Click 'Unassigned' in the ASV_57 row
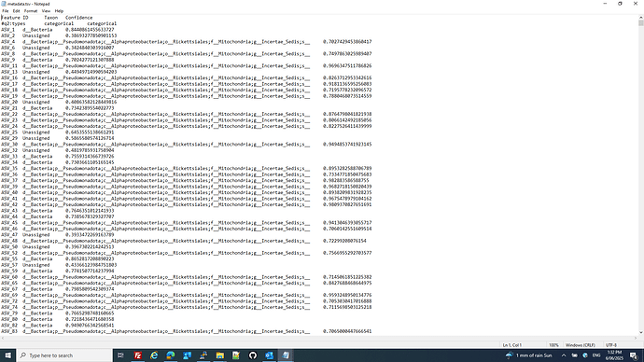 pyautogui.click(x=35, y=265)
